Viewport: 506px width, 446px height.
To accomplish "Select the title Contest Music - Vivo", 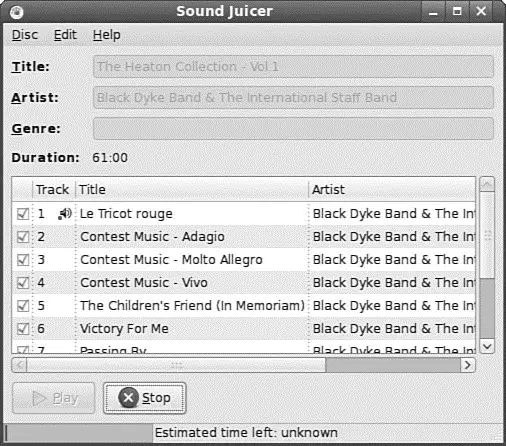I will pos(144,283).
